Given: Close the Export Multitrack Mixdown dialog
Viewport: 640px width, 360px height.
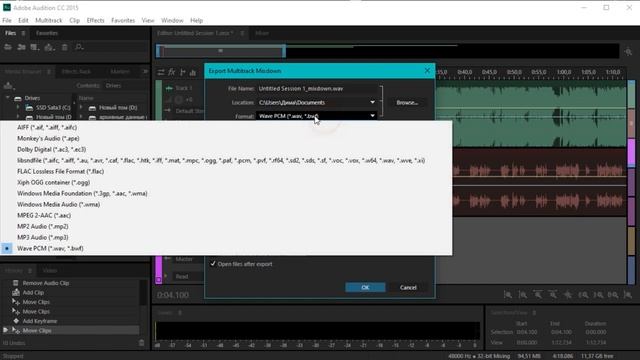Looking at the screenshot, I should tap(427, 71).
